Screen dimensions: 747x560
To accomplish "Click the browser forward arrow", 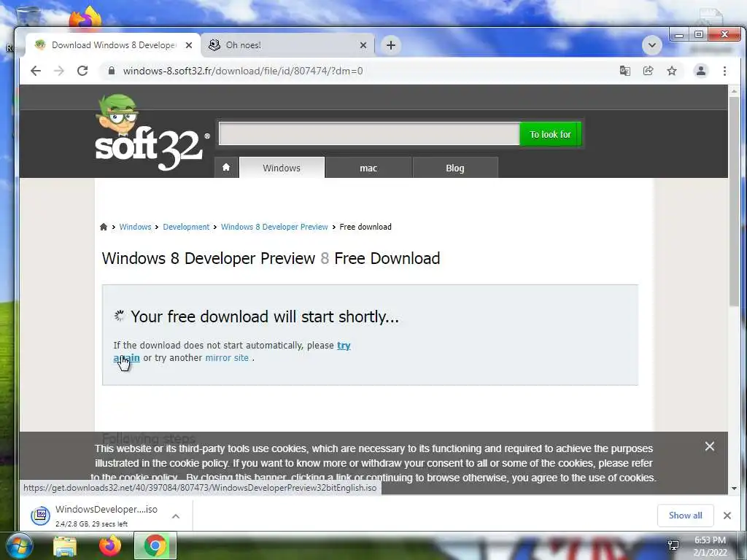I will tap(58, 71).
